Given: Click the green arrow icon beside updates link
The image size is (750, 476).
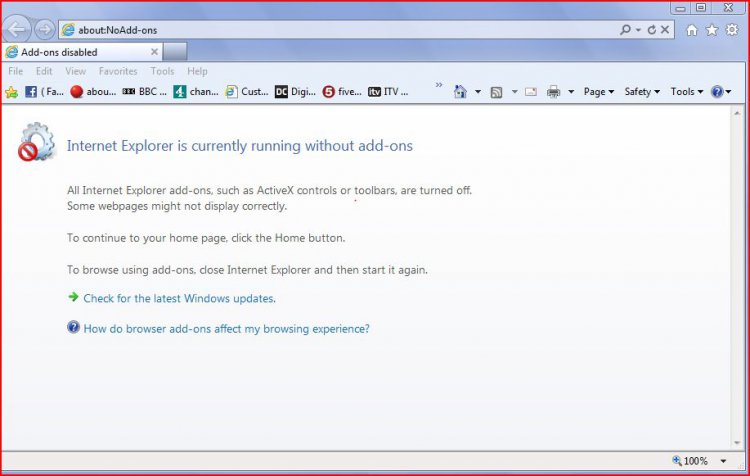Looking at the screenshot, I should tap(73, 297).
